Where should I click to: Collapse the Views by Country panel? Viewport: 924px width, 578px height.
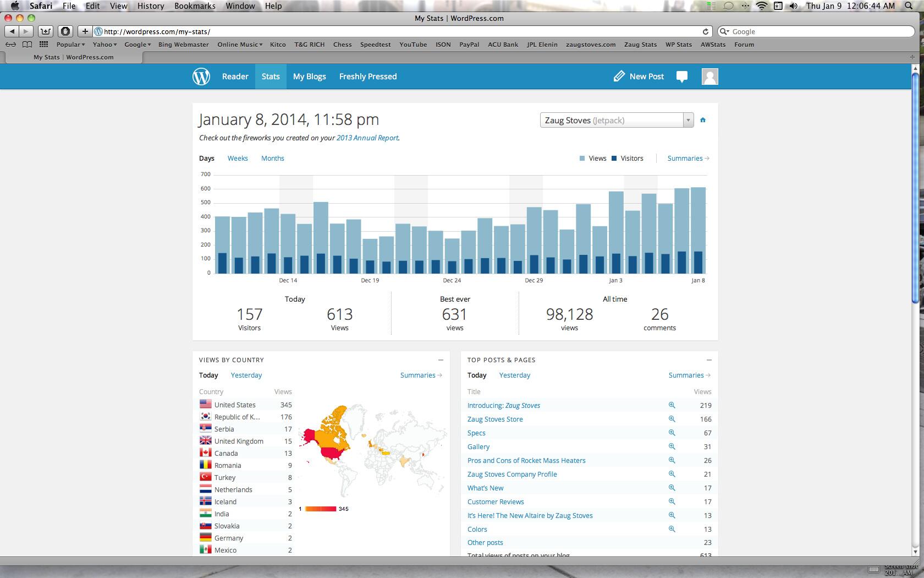[x=441, y=360]
